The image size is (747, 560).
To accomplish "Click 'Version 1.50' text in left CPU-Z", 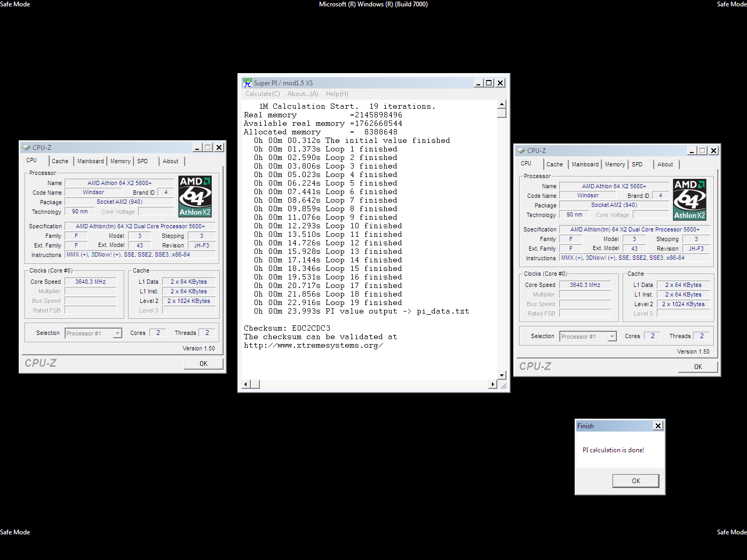I will [198, 348].
